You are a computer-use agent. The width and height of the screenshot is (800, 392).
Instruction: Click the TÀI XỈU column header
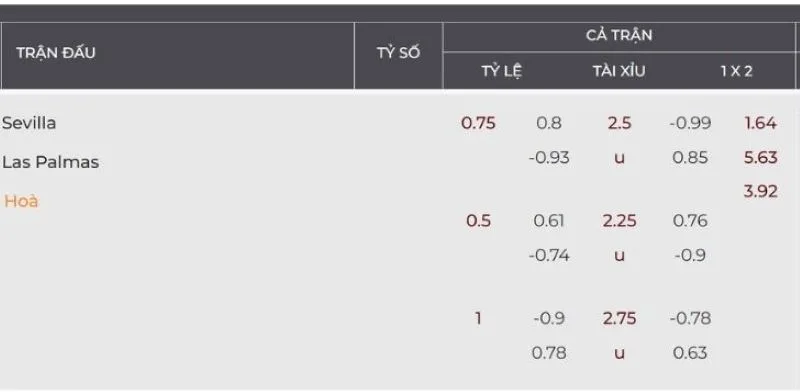pos(618,71)
